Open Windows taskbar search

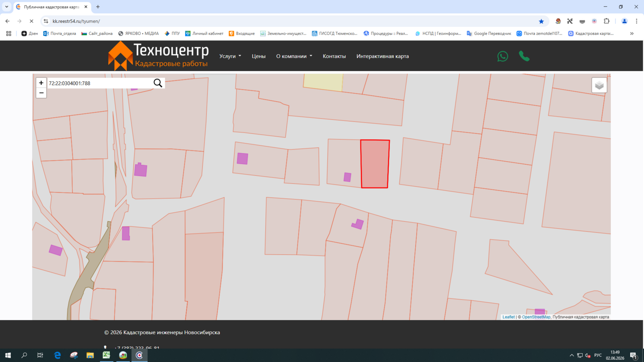pos(24,355)
